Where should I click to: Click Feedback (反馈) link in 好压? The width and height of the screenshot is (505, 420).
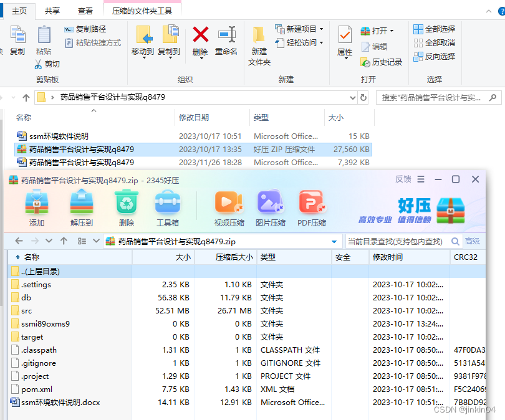point(403,179)
